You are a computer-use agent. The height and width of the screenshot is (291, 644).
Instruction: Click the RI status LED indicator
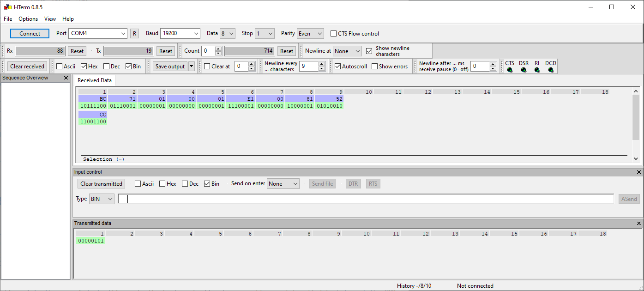pyautogui.click(x=537, y=70)
